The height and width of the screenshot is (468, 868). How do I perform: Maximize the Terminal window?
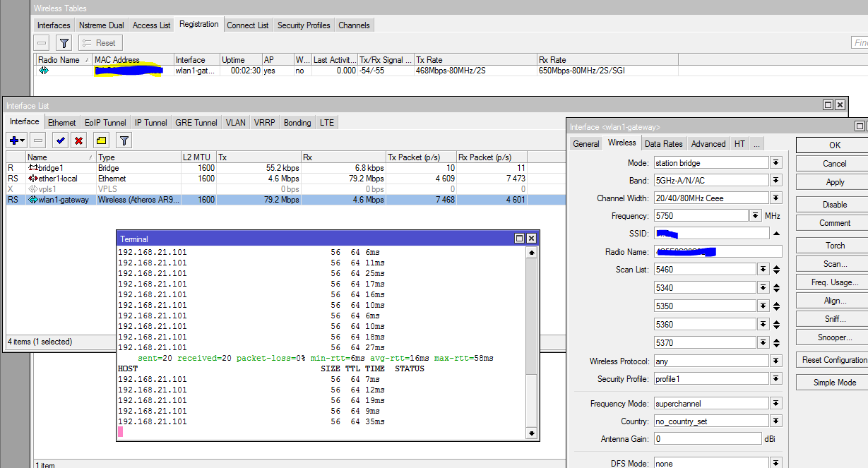[519, 239]
